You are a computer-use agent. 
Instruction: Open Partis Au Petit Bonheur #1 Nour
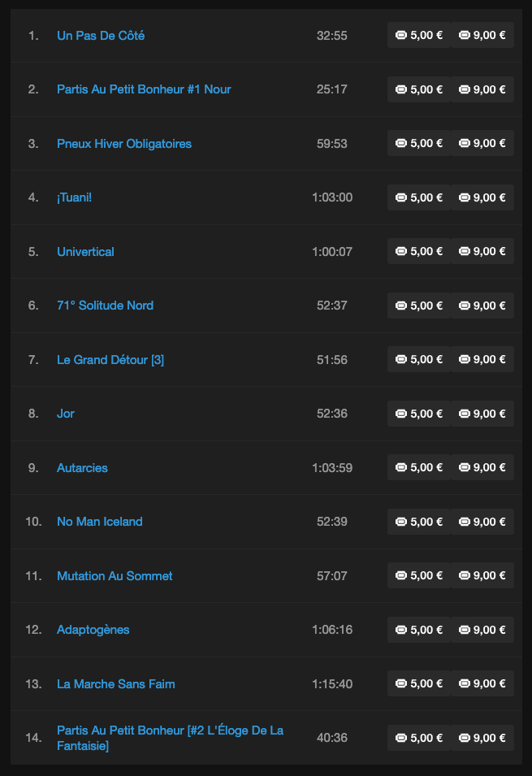(144, 89)
